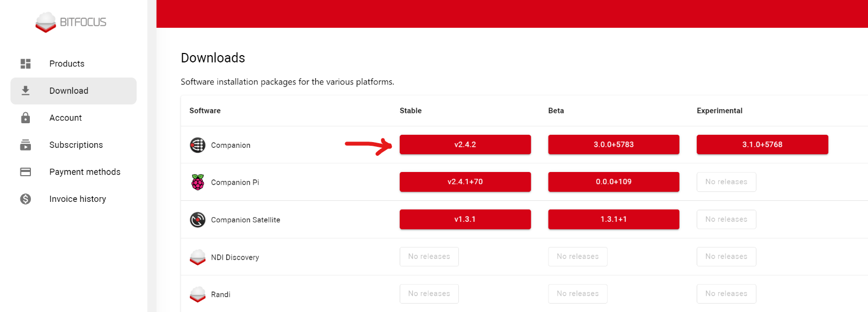Download Companion Satellite stable v1.3.1
This screenshot has width=868, height=312.
click(465, 219)
